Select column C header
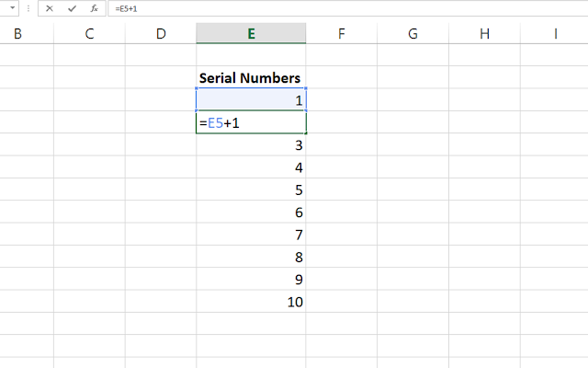This screenshot has width=588, height=368. click(x=89, y=33)
